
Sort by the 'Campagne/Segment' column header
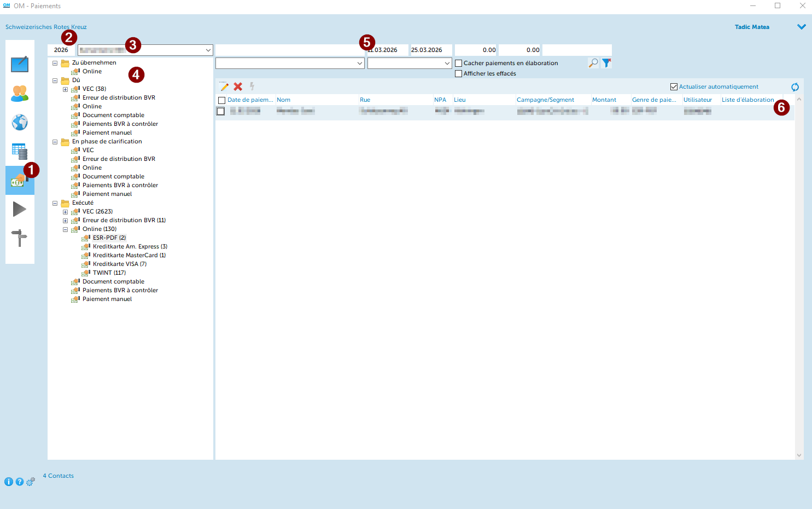click(x=545, y=100)
